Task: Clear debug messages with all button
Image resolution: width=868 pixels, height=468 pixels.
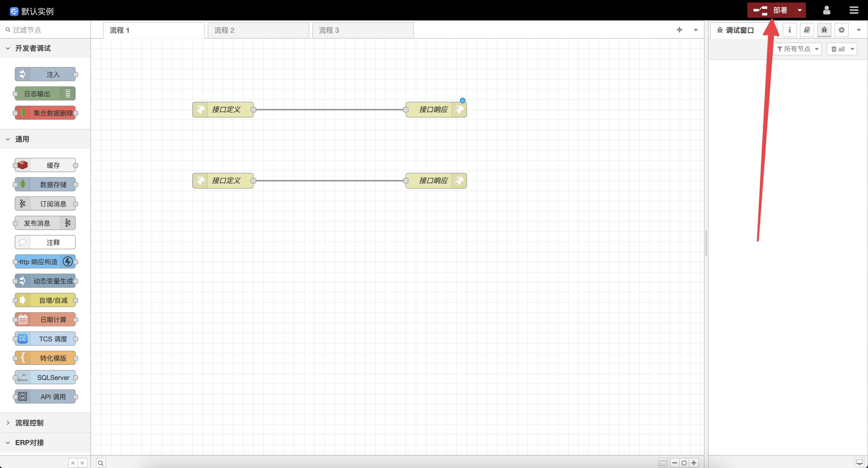Action: tap(838, 49)
